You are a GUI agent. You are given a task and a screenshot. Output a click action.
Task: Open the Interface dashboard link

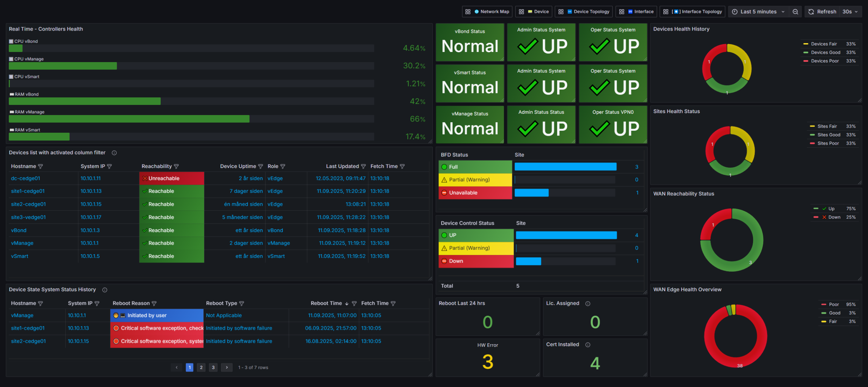(636, 12)
